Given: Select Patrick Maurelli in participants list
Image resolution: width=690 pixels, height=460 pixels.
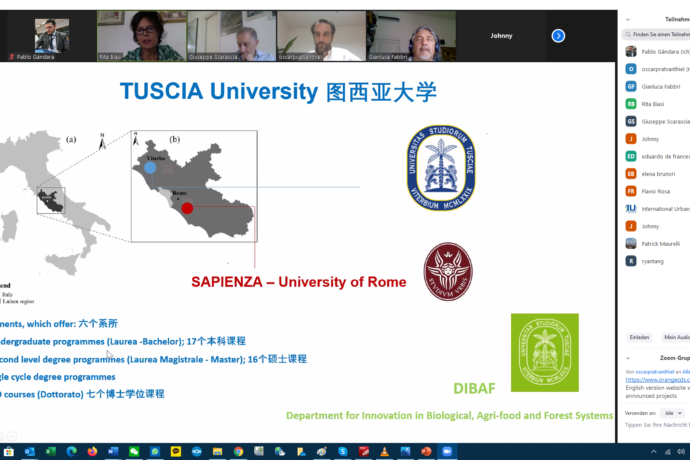Looking at the screenshot, I should (657, 244).
